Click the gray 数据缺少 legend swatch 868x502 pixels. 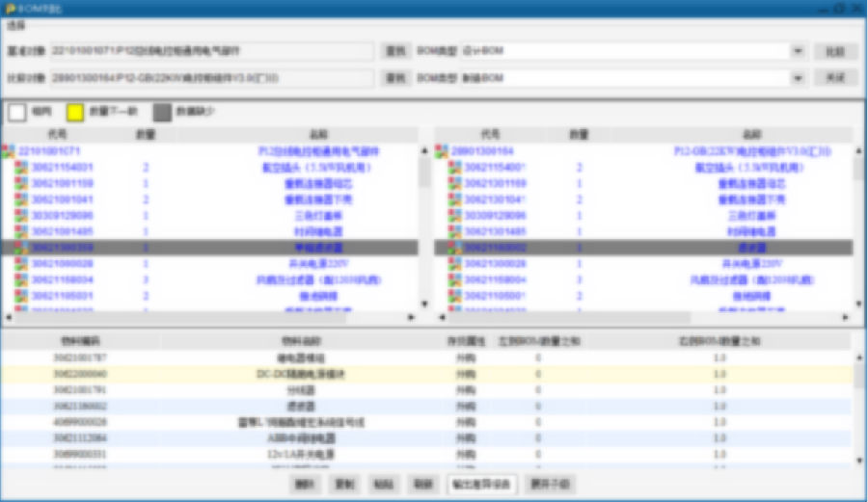pyautogui.click(x=162, y=112)
